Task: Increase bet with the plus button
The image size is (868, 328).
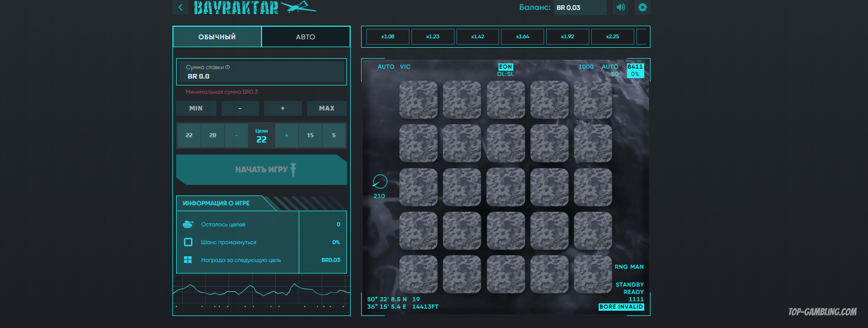Action: [283, 108]
